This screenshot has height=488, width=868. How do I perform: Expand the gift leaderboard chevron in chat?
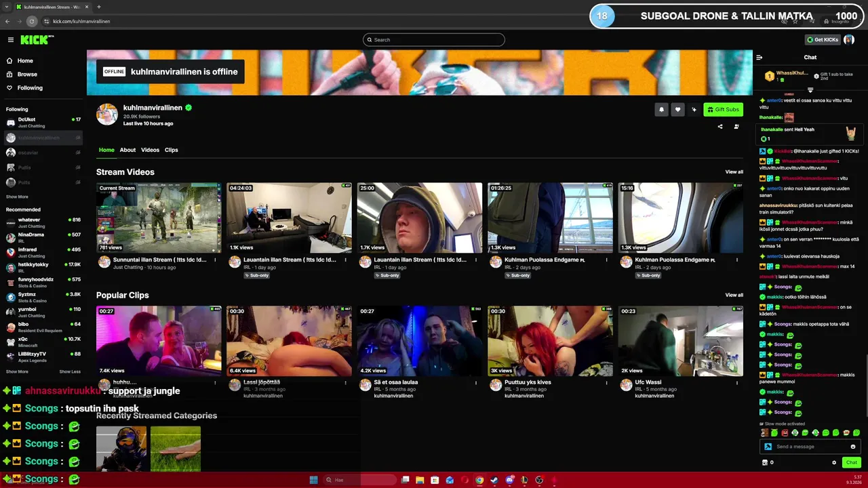[x=810, y=89]
